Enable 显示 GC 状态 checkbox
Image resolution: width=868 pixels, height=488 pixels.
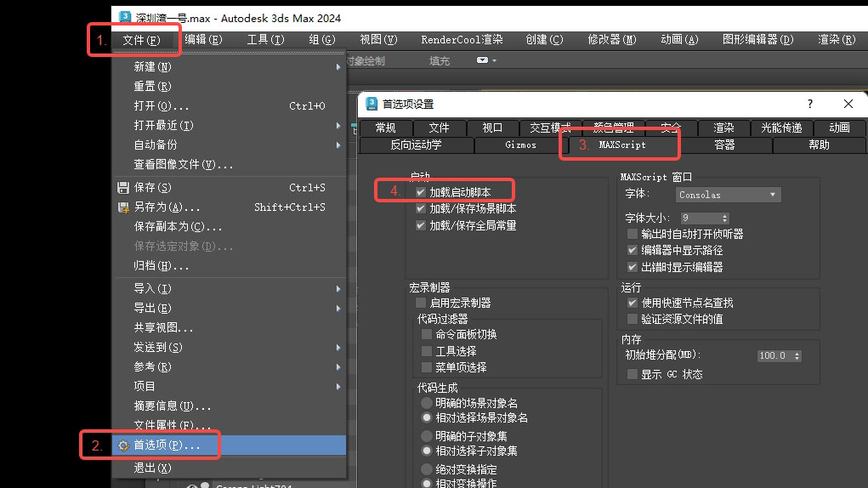pos(633,374)
